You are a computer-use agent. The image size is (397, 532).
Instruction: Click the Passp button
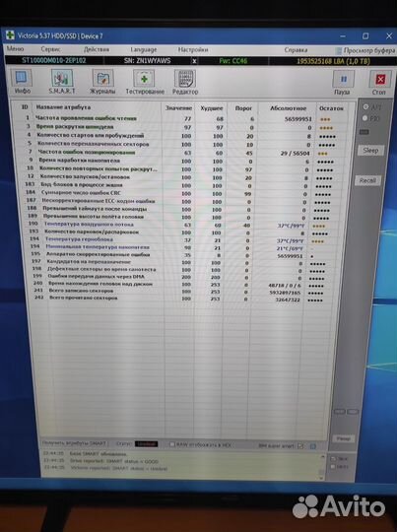(343, 438)
